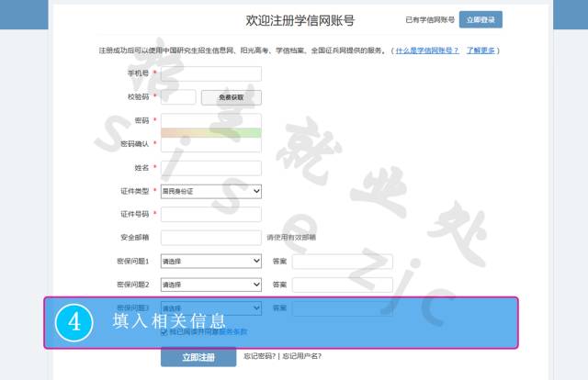Focus the 密保问题1 answer field
This screenshot has height=380, width=588.
(x=343, y=262)
